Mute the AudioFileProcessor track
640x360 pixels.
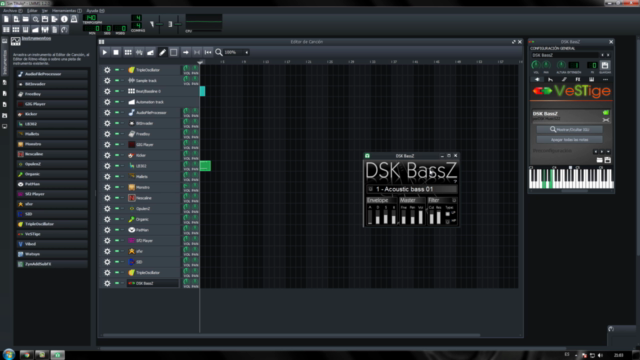(117, 112)
